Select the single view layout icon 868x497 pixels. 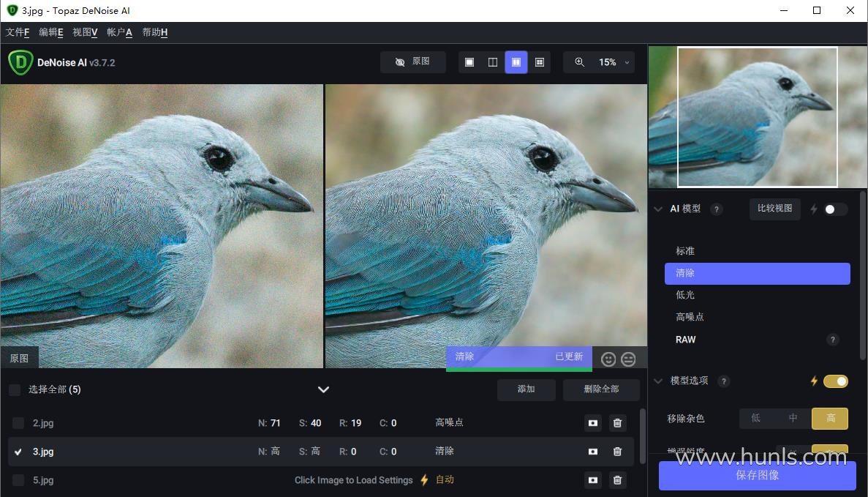tap(469, 62)
